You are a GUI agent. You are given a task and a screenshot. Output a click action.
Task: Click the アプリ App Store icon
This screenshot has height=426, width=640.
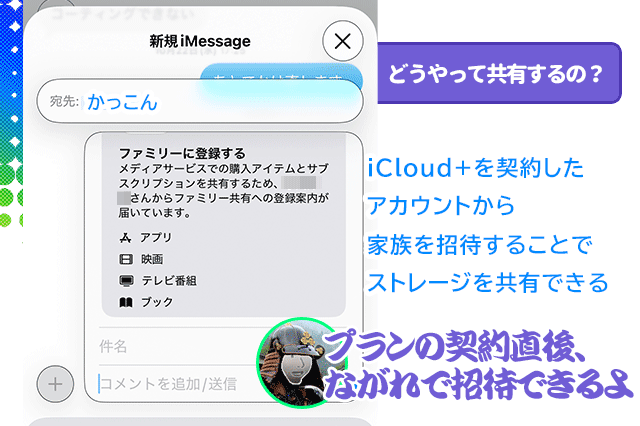pos(125,237)
